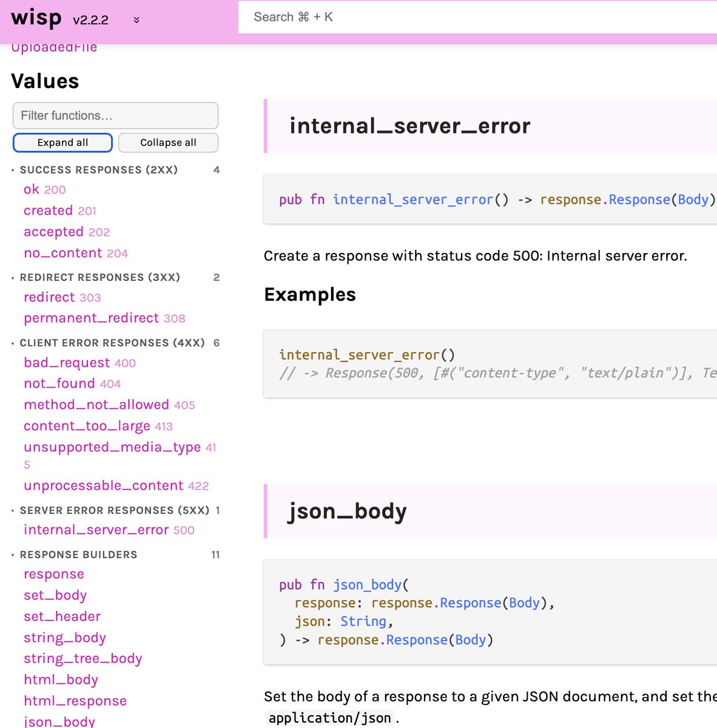Image resolution: width=717 pixels, height=728 pixels.
Task: Jump to permanent_redirect 308
Action: (x=104, y=318)
